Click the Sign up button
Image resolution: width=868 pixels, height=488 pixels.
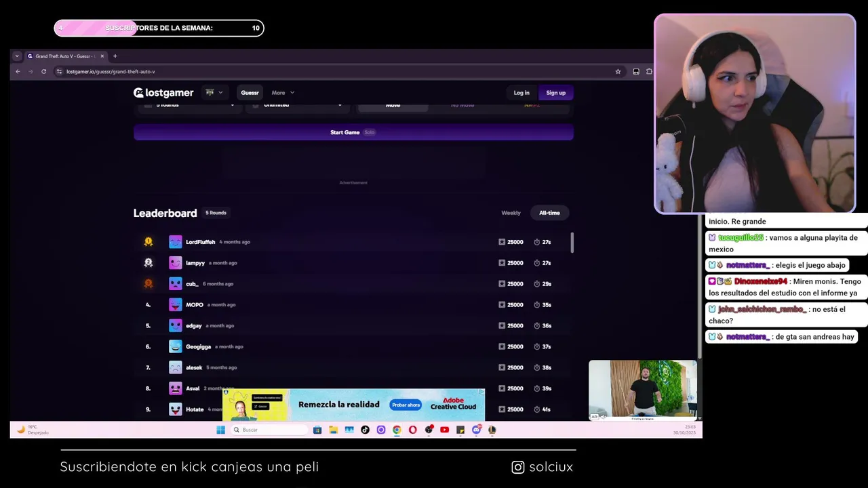556,93
